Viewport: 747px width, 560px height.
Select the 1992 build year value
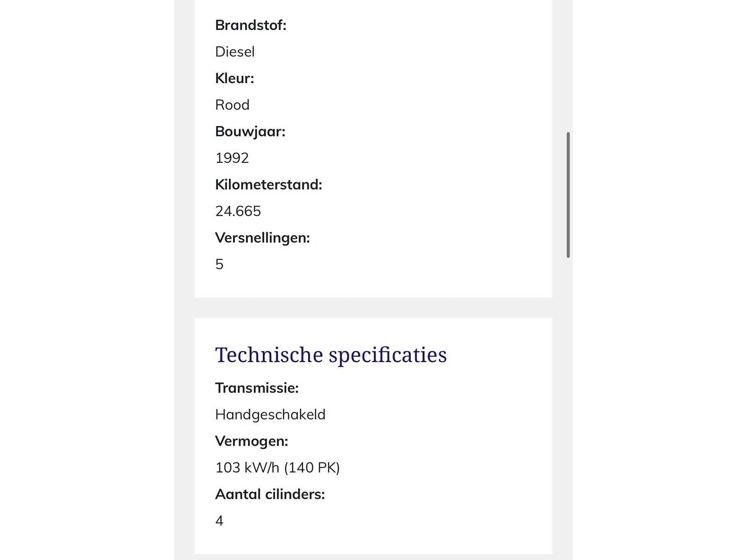[x=232, y=158]
